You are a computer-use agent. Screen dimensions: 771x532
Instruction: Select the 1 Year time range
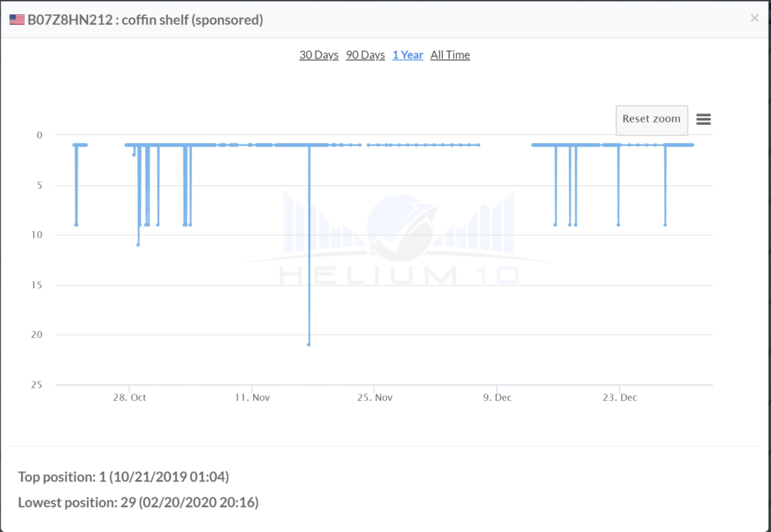pyautogui.click(x=407, y=54)
